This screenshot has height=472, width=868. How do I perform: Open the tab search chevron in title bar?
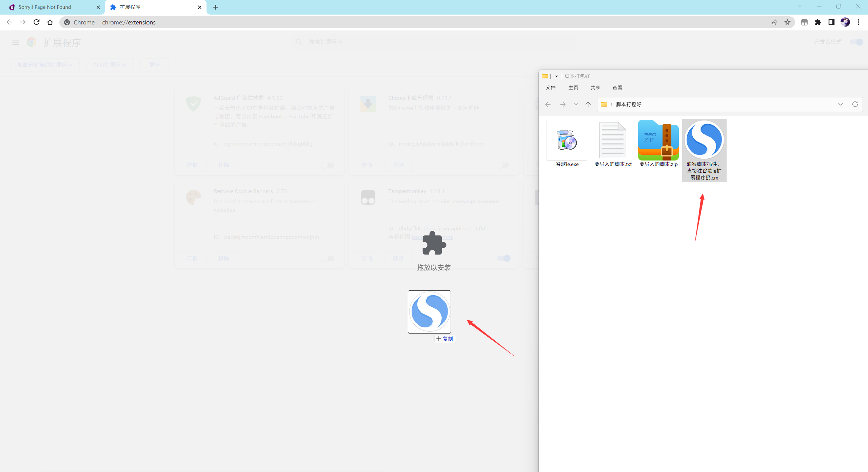[800, 6]
